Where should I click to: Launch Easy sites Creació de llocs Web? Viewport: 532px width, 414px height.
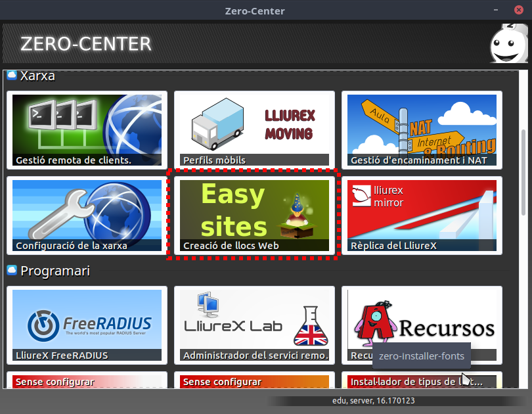254,215
